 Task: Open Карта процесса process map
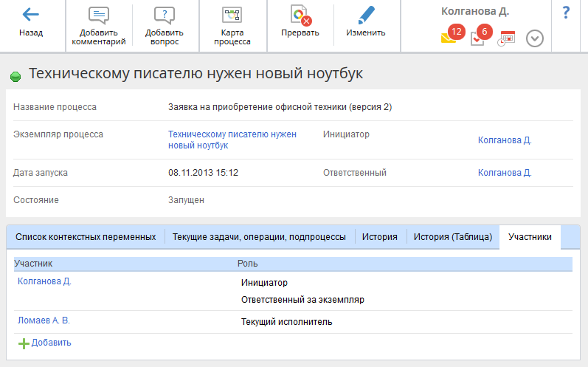[x=232, y=16]
